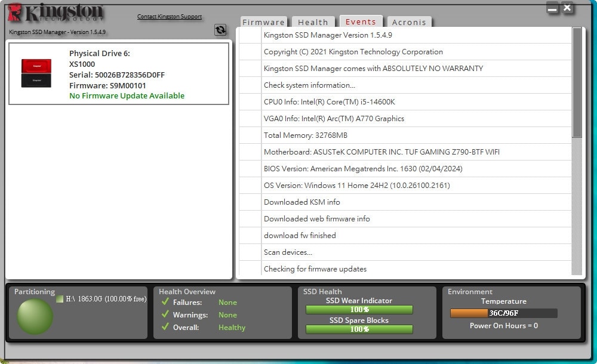Click the temperature 36C/96F bar
The height and width of the screenshot is (364, 597).
click(x=504, y=313)
